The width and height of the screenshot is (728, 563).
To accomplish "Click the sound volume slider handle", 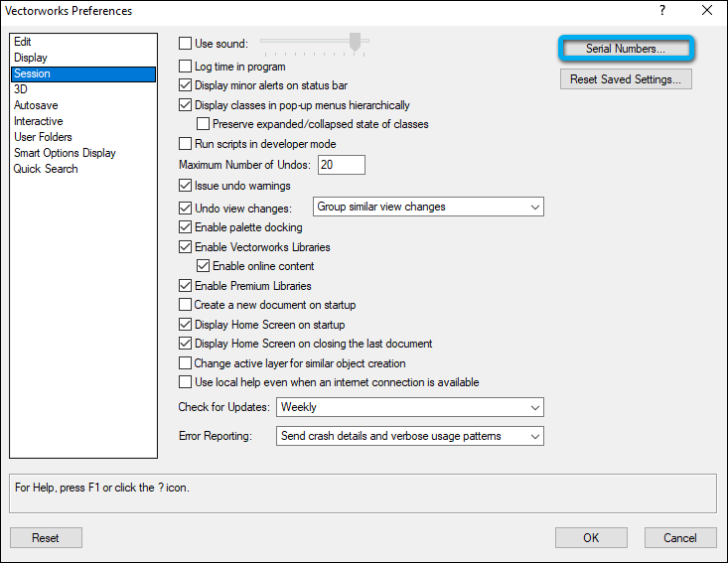I will 356,42.
